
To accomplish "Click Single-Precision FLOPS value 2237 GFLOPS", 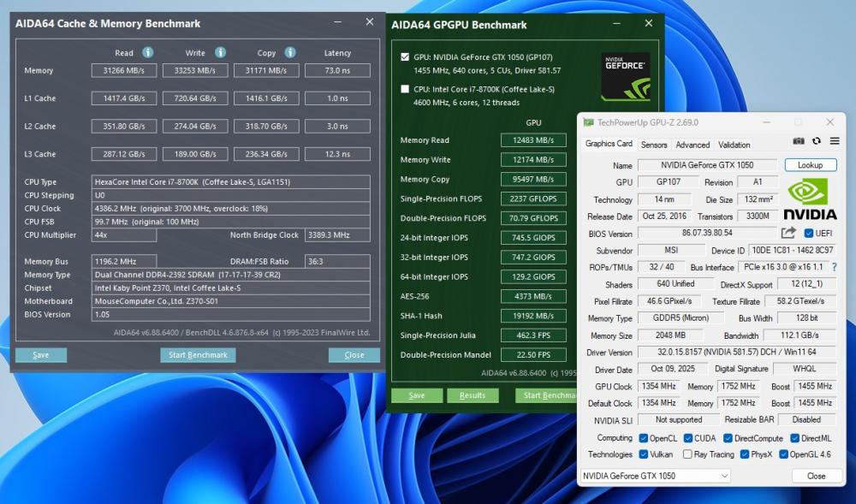I will [x=533, y=199].
